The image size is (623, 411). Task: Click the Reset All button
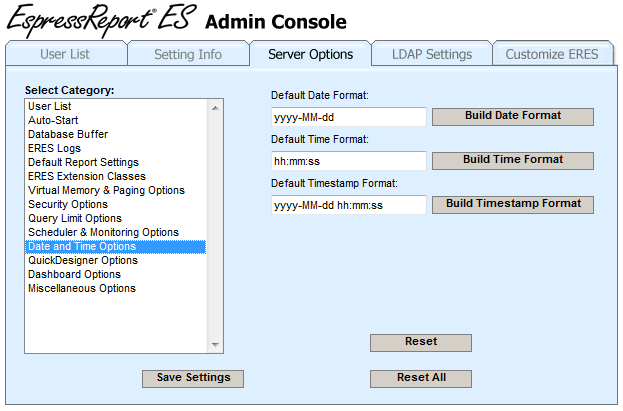[x=421, y=378]
